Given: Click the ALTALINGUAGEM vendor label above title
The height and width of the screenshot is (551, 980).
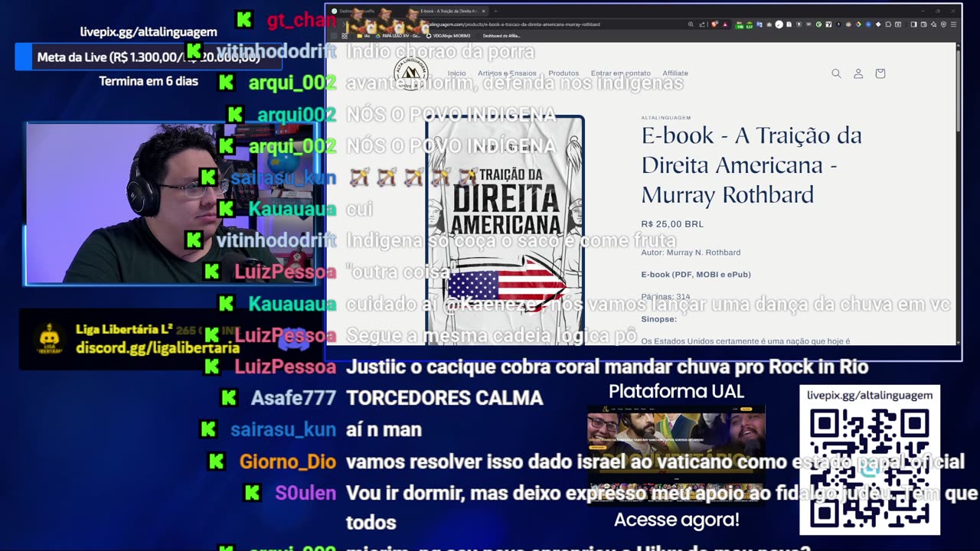Looking at the screenshot, I should point(666,118).
